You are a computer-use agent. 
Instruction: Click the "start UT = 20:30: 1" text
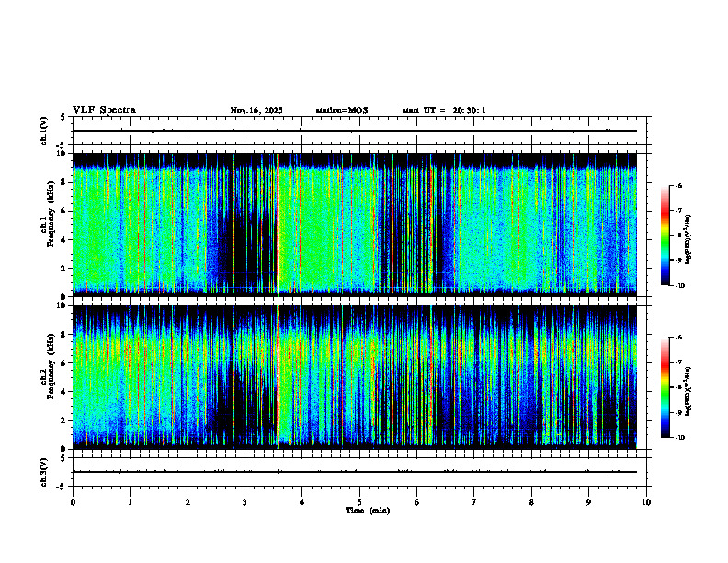point(444,110)
